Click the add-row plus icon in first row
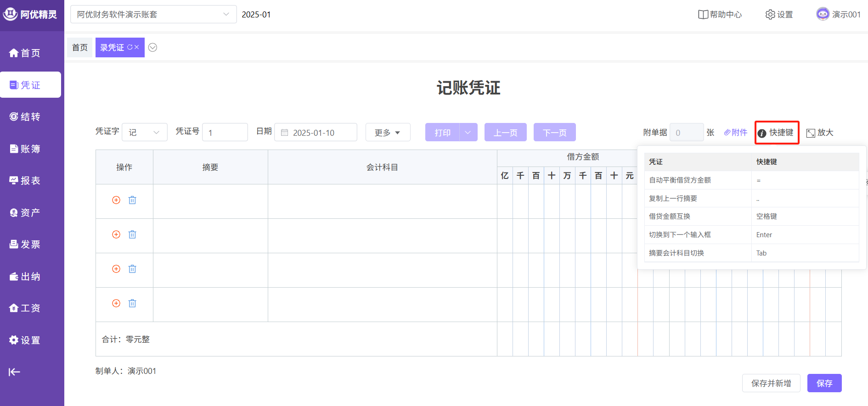This screenshot has width=868, height=406. pos(116,200)
